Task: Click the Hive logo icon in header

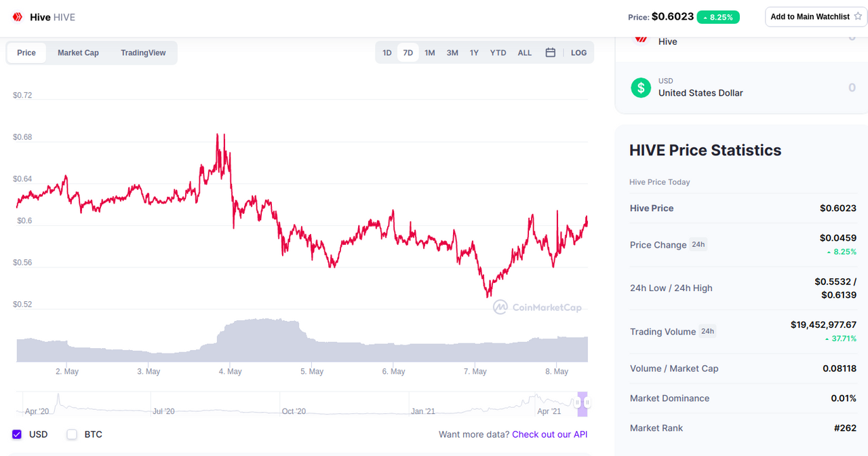Action: 18,17
